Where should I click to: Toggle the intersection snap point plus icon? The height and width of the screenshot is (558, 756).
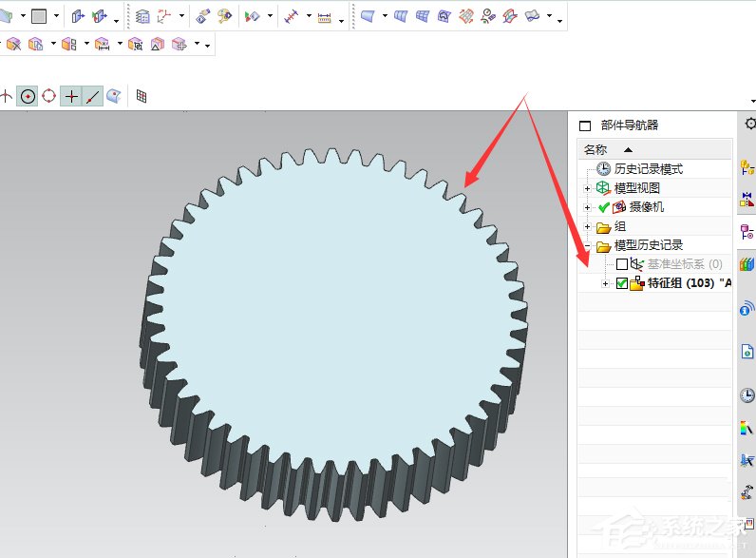coord(70,96)
